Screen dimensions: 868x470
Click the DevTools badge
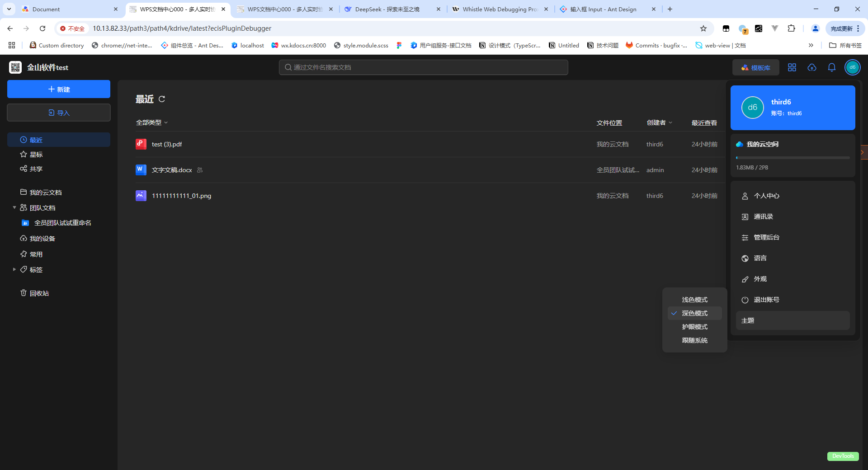tap(843, 456)
